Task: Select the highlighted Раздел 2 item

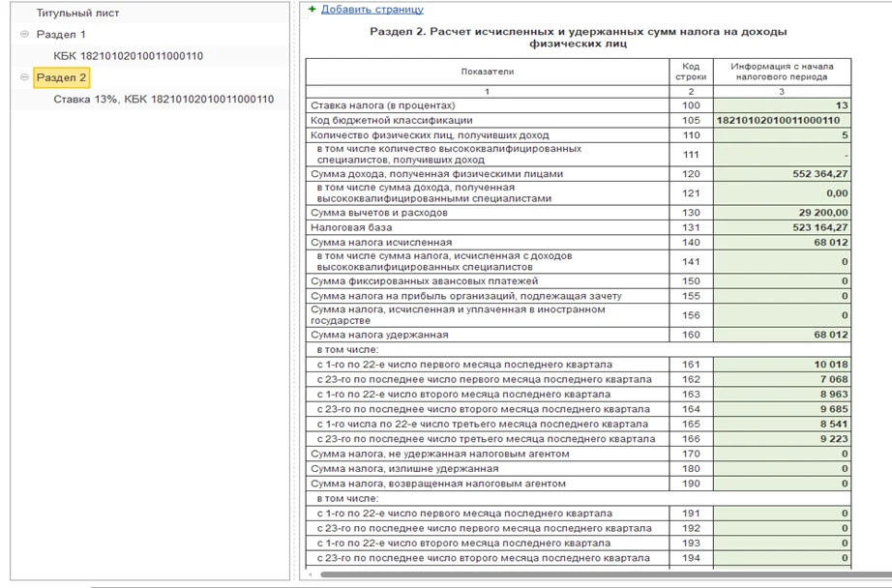Action: pyautogui.click(x=62, y=77)
